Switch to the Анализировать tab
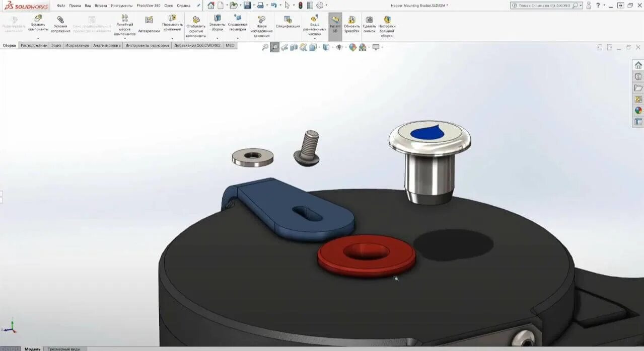This screenshot has height=351, width=644. click(x=107, y=45)
